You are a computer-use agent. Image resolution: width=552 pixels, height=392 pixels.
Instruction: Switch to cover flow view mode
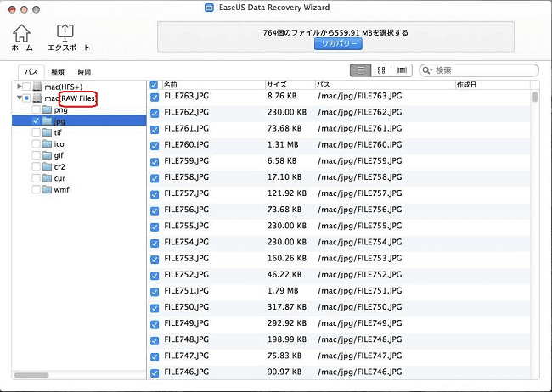(402, 70)
